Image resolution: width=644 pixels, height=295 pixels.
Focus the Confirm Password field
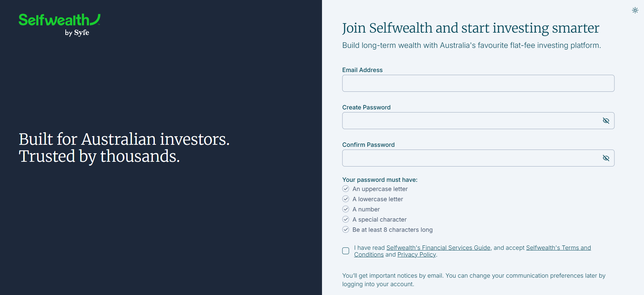[x=471, y=158]
